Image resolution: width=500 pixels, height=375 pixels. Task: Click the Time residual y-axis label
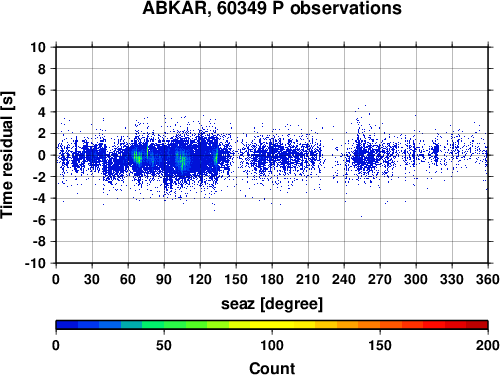(7, 155)
